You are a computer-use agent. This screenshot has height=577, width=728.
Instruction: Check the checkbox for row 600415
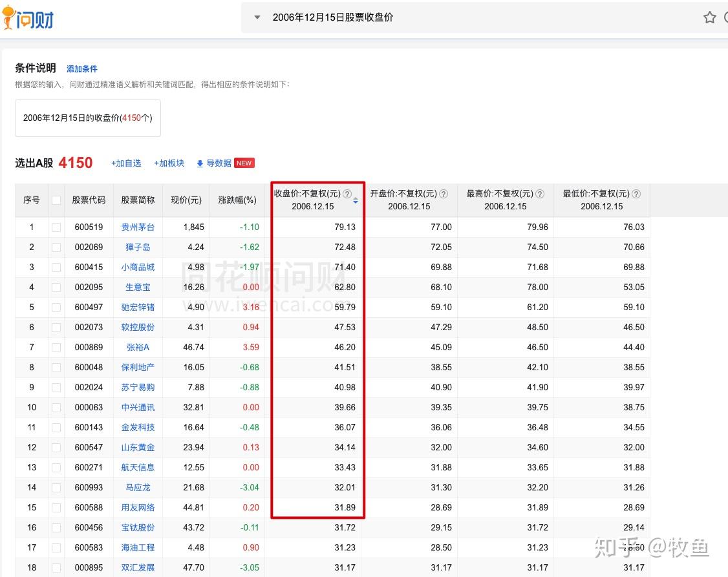56,267
